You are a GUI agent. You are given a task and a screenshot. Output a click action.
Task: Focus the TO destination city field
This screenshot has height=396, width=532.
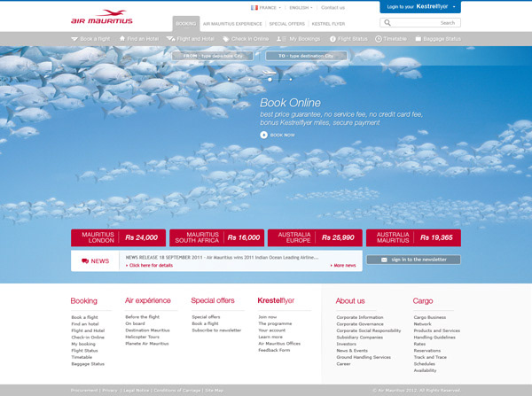(306, 56)
